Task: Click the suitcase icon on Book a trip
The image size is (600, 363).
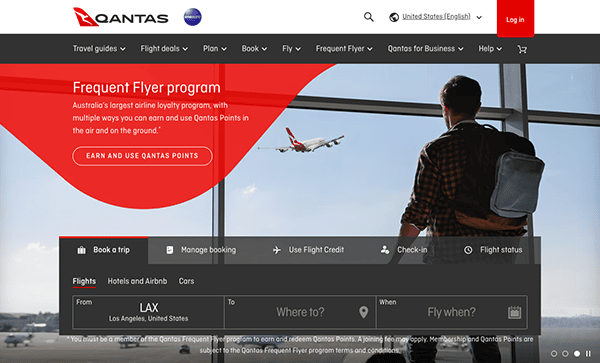Action: coord(82,250)
